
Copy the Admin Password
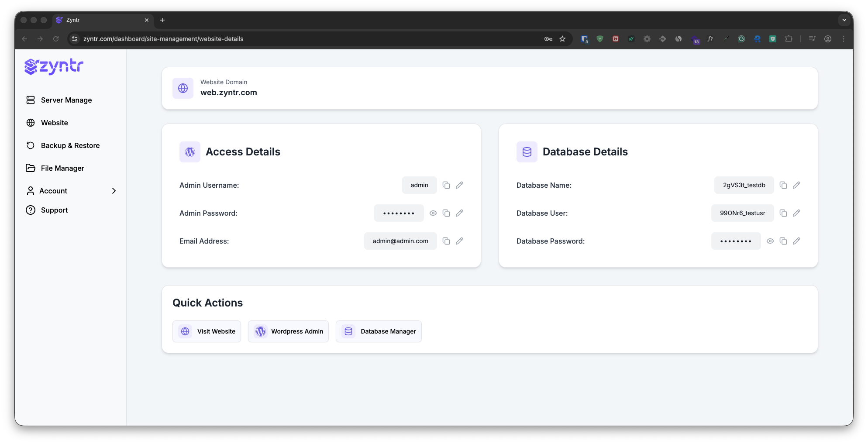click(x=446, y=213)
